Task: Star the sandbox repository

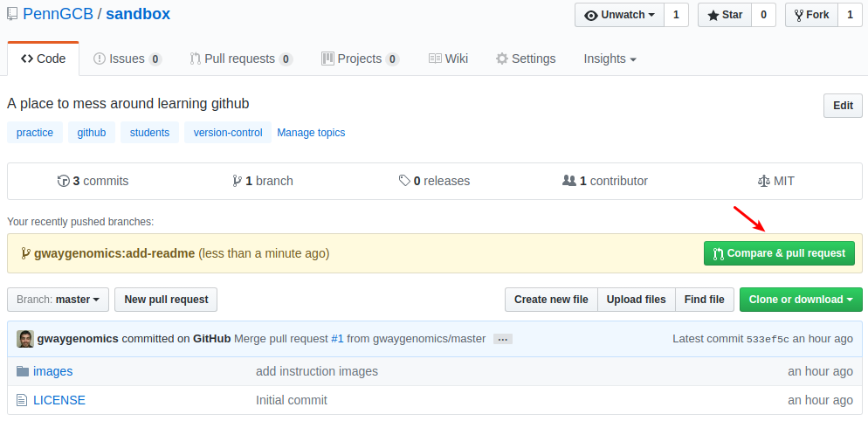Action: pyautogui.click(x=725, y=15)
